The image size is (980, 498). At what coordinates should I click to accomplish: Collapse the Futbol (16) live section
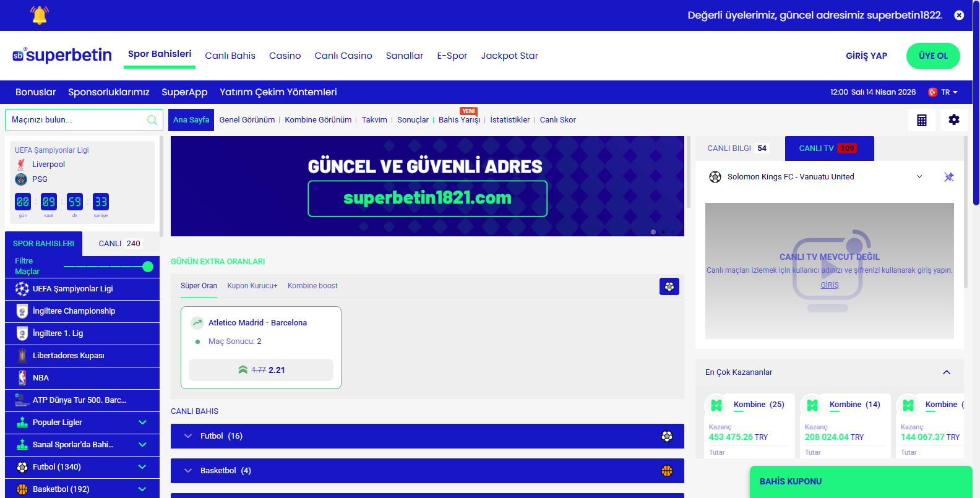coord(188,436)
